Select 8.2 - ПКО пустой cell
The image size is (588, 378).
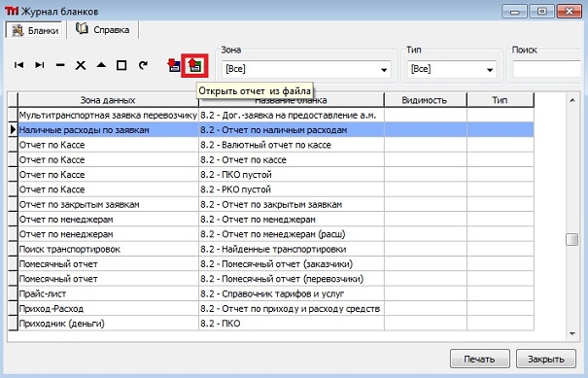click(x=291, y=175)
